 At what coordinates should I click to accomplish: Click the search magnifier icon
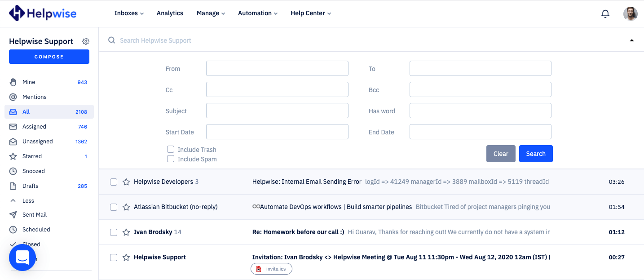(x=112, y=40)
